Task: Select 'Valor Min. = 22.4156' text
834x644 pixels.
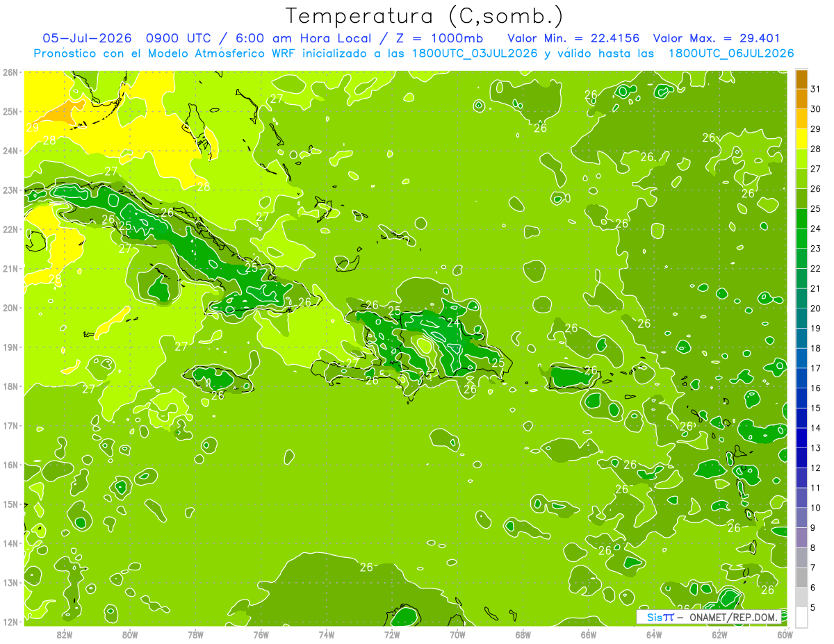Action: click(x=574, y=38)
